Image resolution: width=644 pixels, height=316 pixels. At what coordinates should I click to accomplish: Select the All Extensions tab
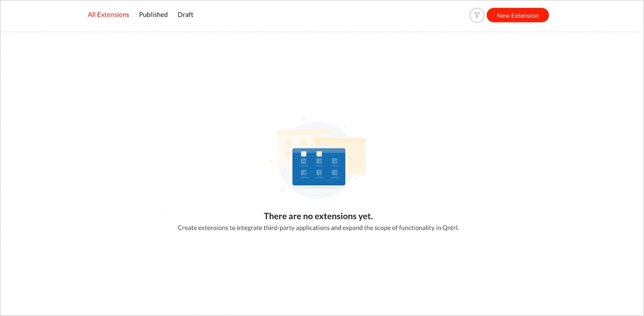pyautogui.click(x=108, y=15)
